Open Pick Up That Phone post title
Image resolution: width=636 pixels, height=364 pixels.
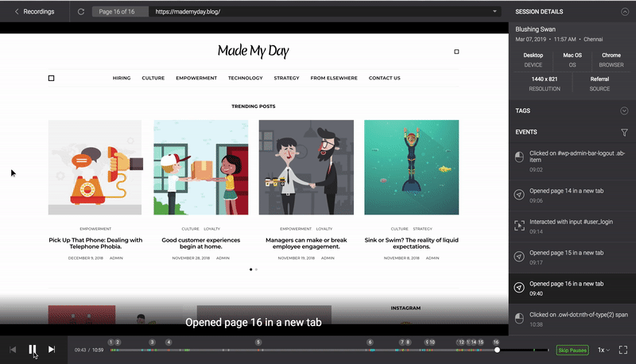click(95, 243)
